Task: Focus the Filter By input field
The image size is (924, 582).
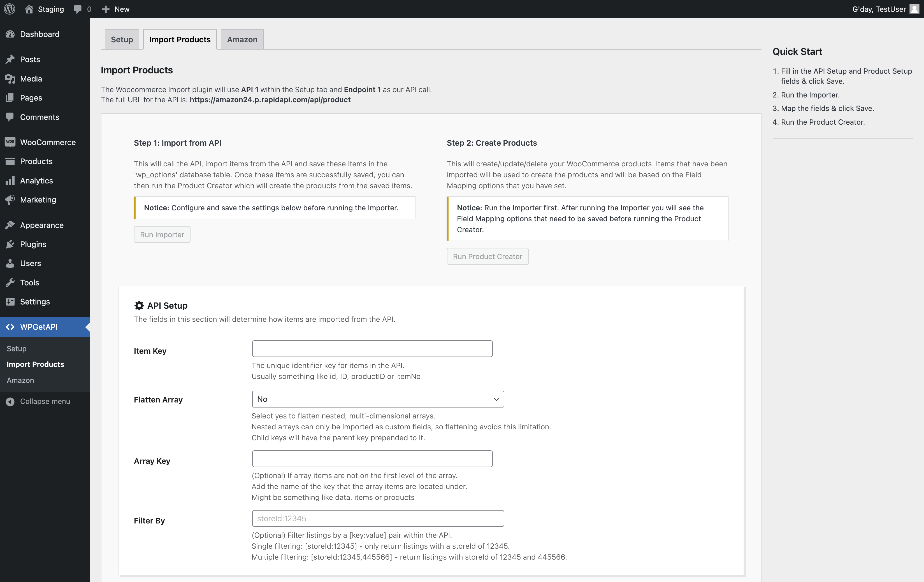Action: 378,518
